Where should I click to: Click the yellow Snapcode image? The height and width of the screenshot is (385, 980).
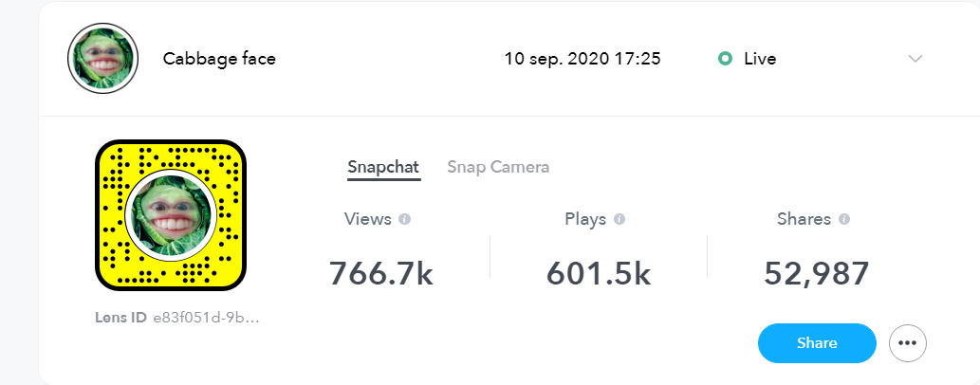(171, 215)
